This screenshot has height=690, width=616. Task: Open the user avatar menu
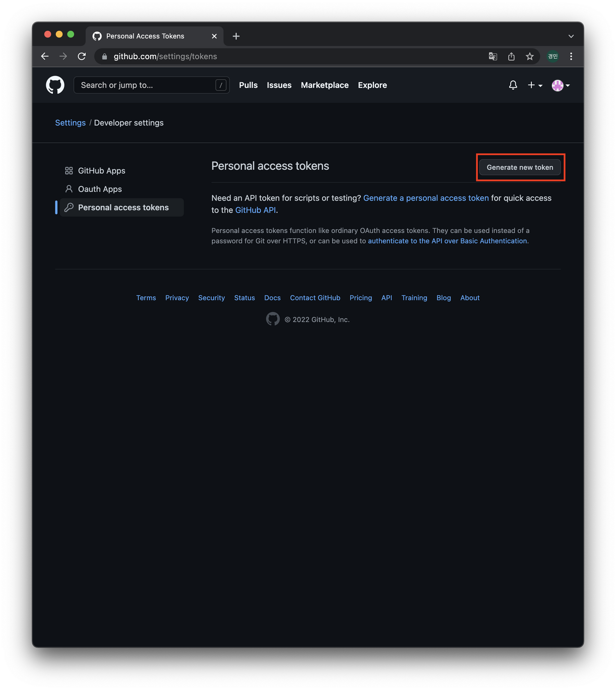click(561, 85)
